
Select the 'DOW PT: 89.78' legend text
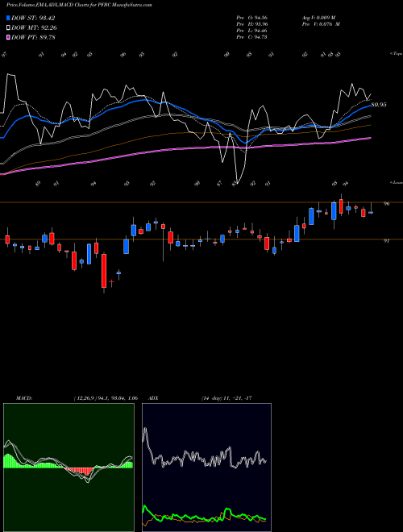click(34, 37)
